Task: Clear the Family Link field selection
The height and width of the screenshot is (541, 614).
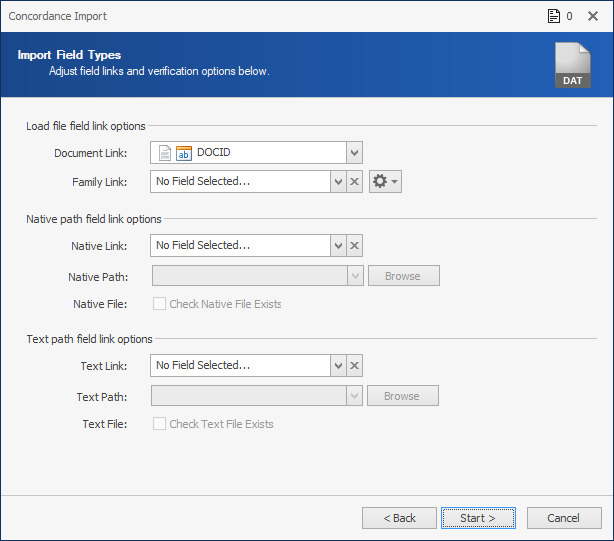Action: click(354, 182)
